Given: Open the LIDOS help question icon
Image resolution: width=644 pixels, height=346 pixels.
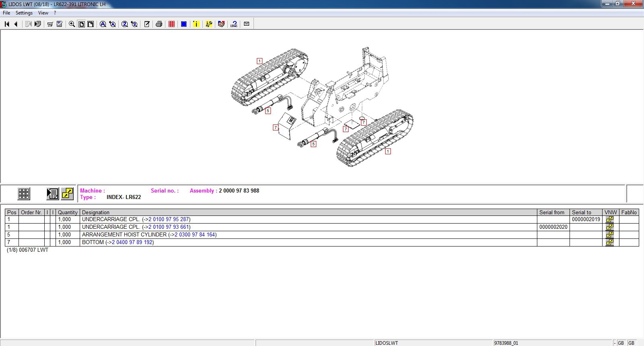Looking at the screenshot, I should click(x=234, y=24).
